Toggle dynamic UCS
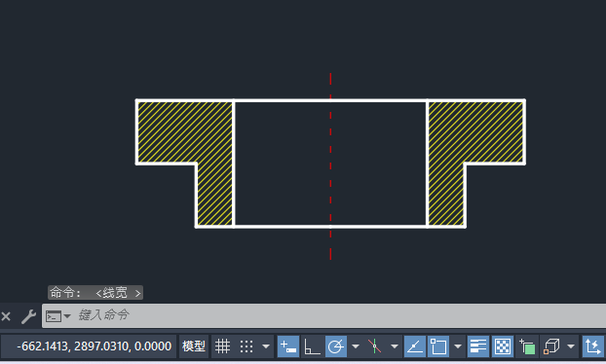Viewport: 606px width, 364px height. (593, 346)
